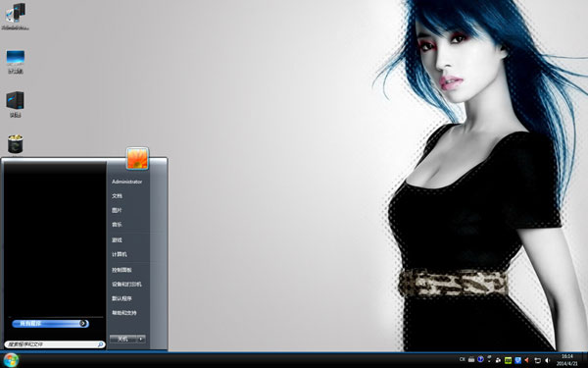Screen dimensions: 588x368
Task: Open the recycle bin desktop icon
Action: click(x=15, y=144)
